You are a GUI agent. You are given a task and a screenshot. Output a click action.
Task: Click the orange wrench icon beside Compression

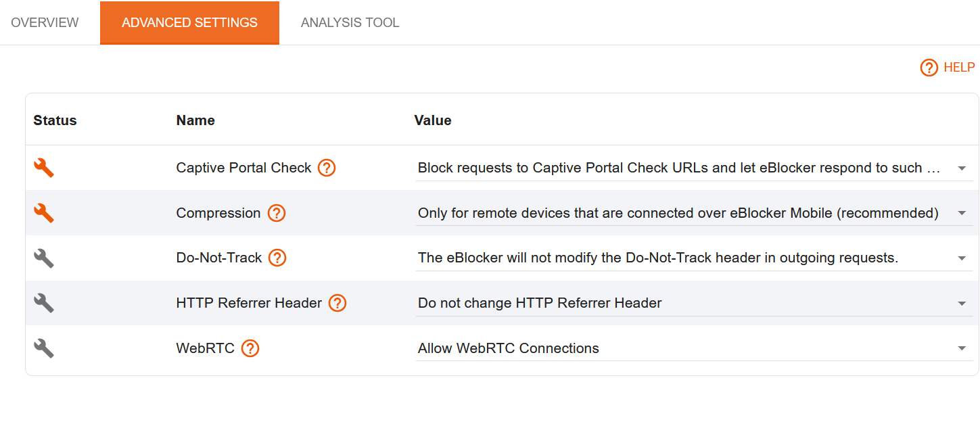point(43,213)
